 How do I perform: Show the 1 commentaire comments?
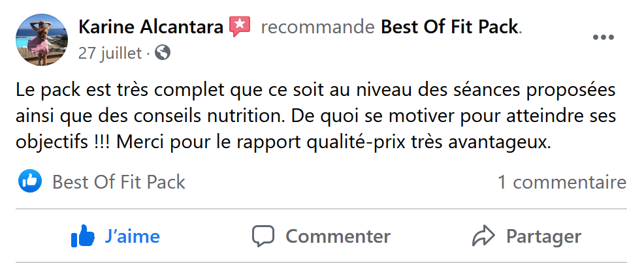tap(562, 182)
